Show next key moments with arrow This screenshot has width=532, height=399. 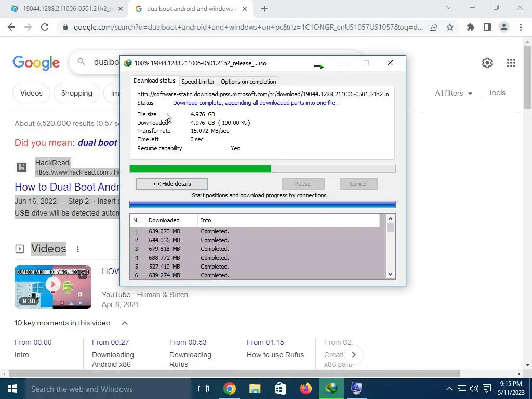click(x=353, y=355)
